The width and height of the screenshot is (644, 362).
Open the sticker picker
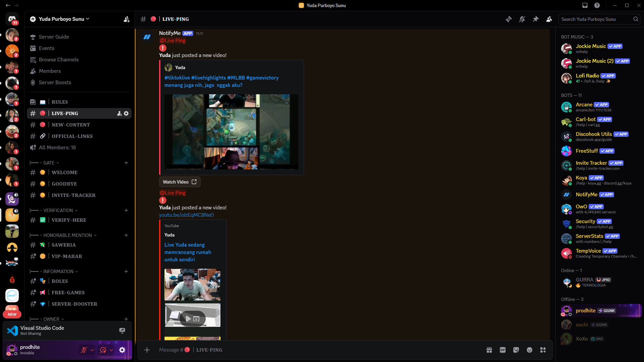[516, 350]
